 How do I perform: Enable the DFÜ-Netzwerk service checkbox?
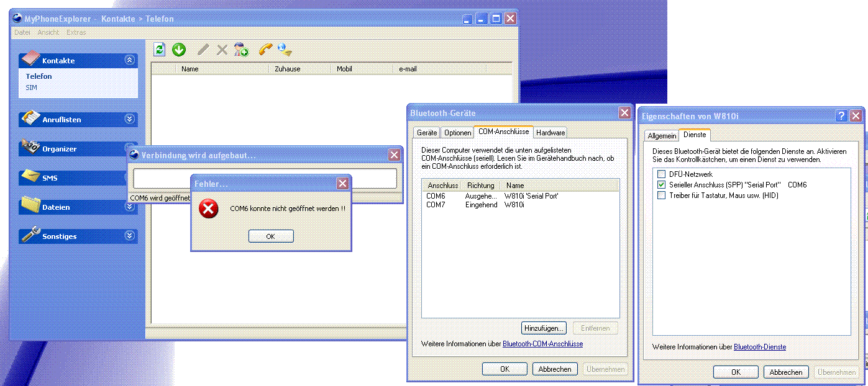point(661,174)
